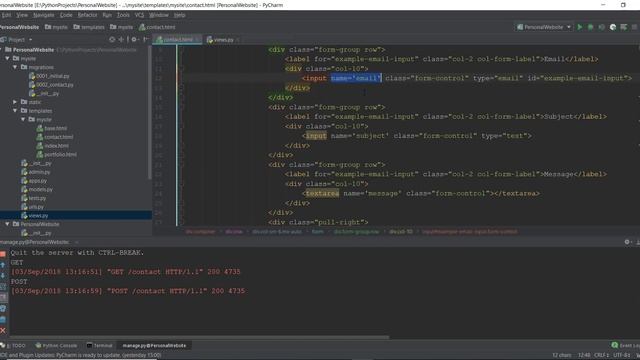Open the View menu
Image resolution: width=640 pixels, height=360 pixels.
(x=22, y=15)
